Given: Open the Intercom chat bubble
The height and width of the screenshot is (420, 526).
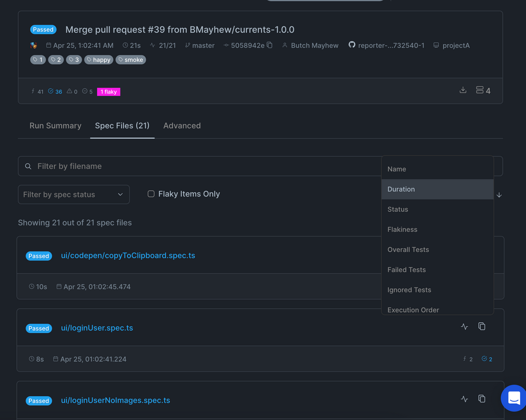Looking at the screenshot, I should (x=513, y=398).
